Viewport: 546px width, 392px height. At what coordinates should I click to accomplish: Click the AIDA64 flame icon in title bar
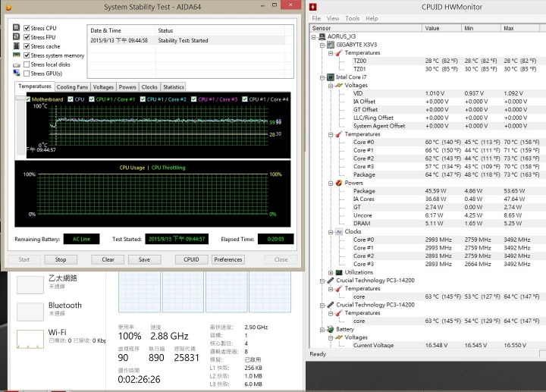click(8, 7)
